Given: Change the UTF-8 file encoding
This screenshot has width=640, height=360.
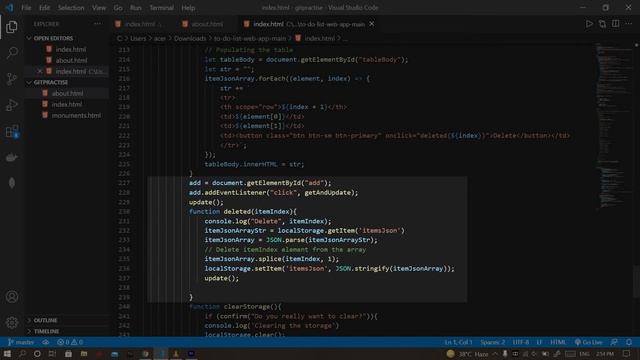Looking at the screenshot, I should [521, 342].
